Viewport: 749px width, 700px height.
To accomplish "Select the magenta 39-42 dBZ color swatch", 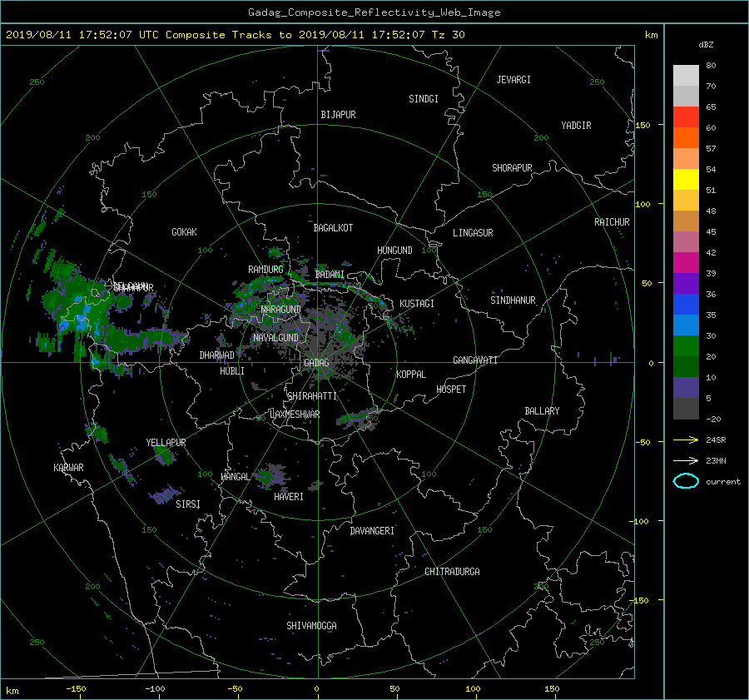I will click(686, 262).
